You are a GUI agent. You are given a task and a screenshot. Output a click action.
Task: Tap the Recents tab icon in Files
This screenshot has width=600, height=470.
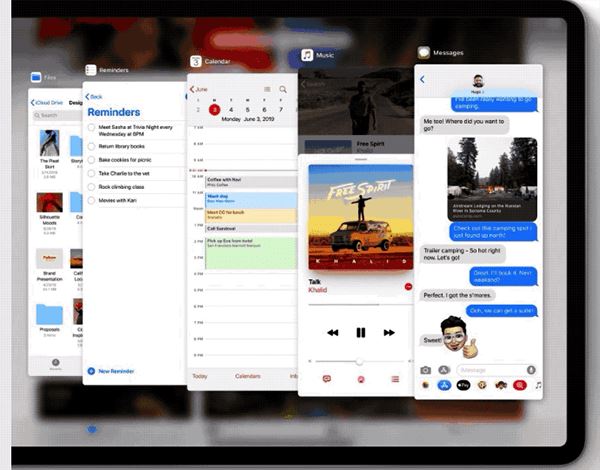tap(55, 364)
